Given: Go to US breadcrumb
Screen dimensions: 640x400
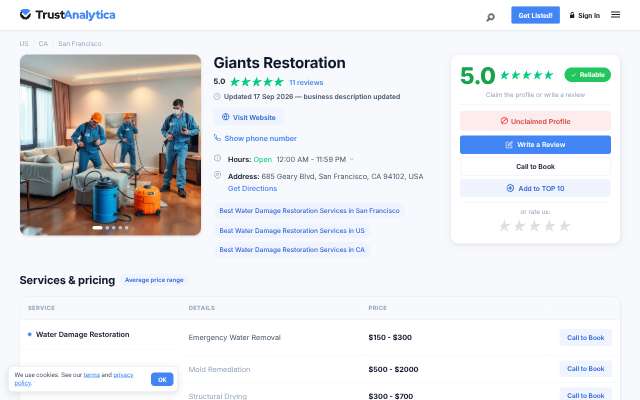Looking at the screenshot, I should pos(24,43).
